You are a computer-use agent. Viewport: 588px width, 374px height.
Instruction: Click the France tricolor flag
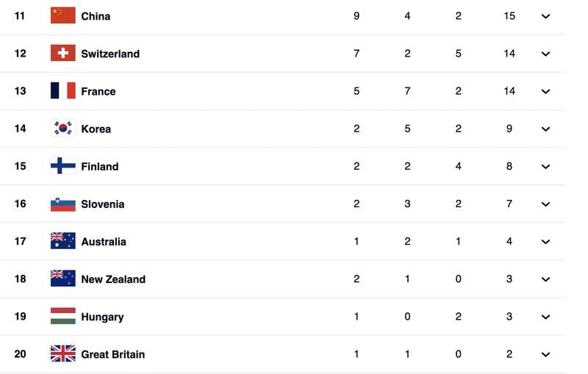pyautogui.click(x=63, y=90)
